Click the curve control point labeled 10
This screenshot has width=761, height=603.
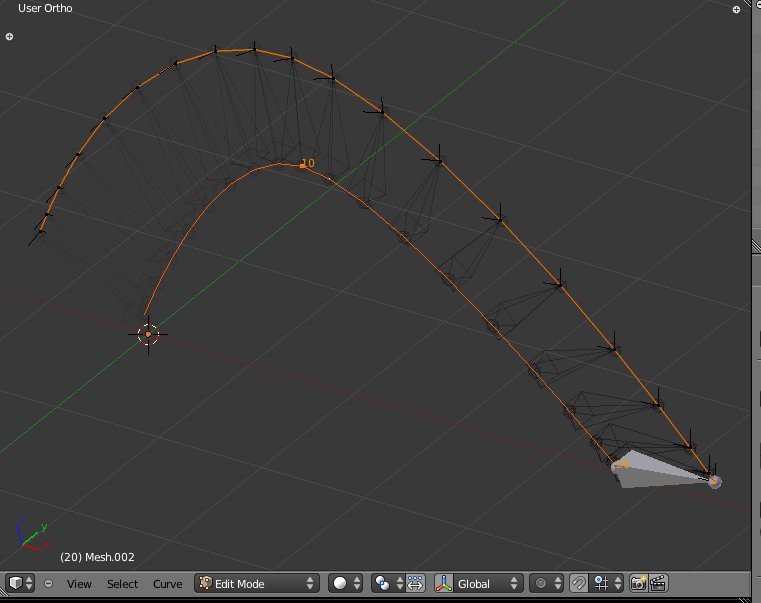(303, 166)
